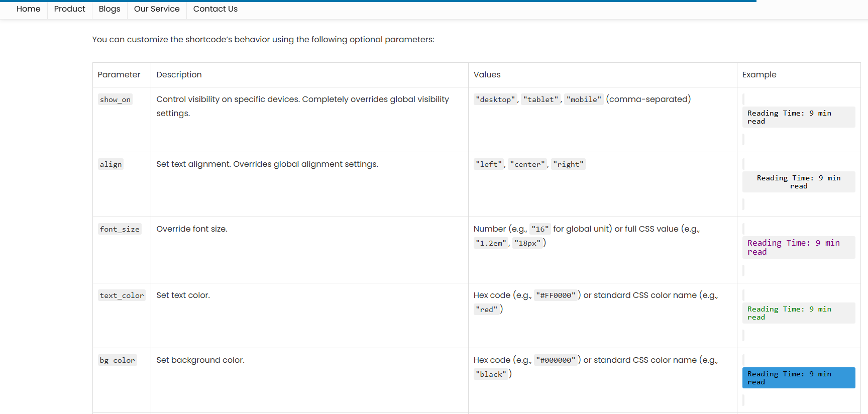The width and height of the screenshot is (868, 414).
Task: Go to the Product menu
Action: [69, 9]
